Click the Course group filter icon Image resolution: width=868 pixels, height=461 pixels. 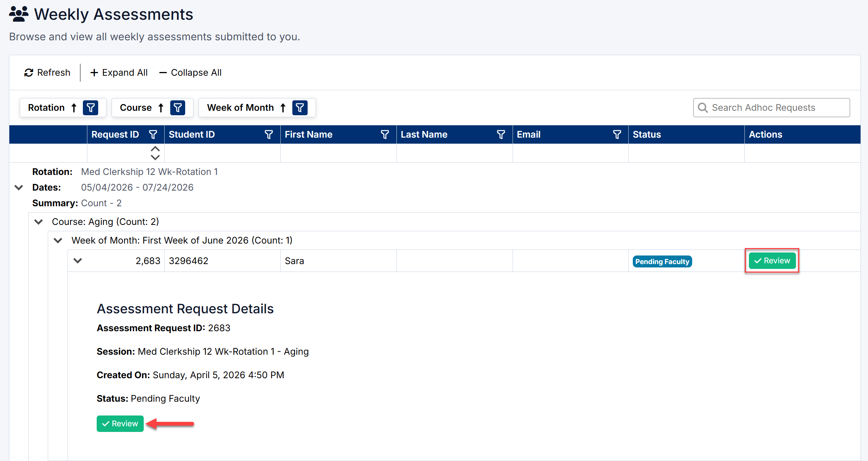[x=178, y=108]
